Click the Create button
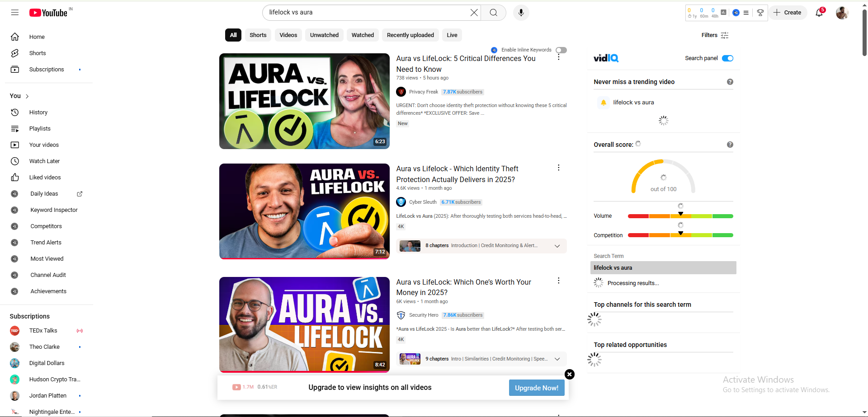The image size is (868, 417). pyautogui.click(x=788, y=13)
